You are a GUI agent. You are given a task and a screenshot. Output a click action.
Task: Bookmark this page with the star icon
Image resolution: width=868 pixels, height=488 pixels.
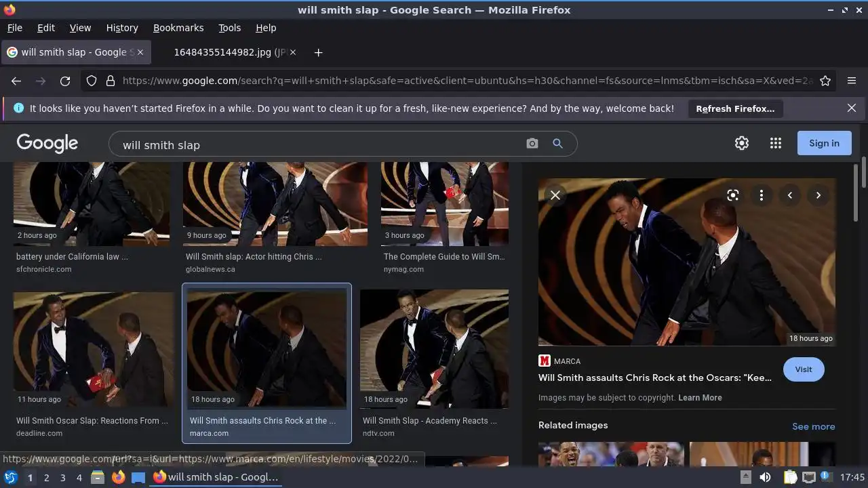pos(825,81)
